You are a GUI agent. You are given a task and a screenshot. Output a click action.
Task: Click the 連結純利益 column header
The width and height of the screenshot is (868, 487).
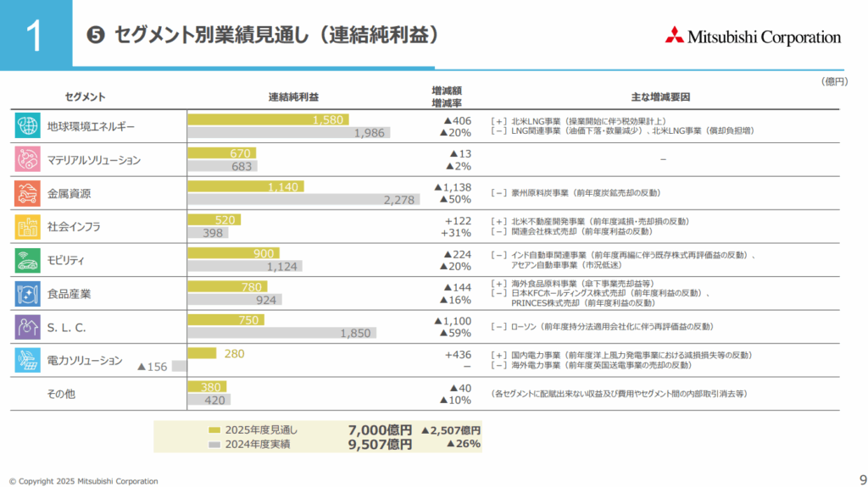[293, 97]
